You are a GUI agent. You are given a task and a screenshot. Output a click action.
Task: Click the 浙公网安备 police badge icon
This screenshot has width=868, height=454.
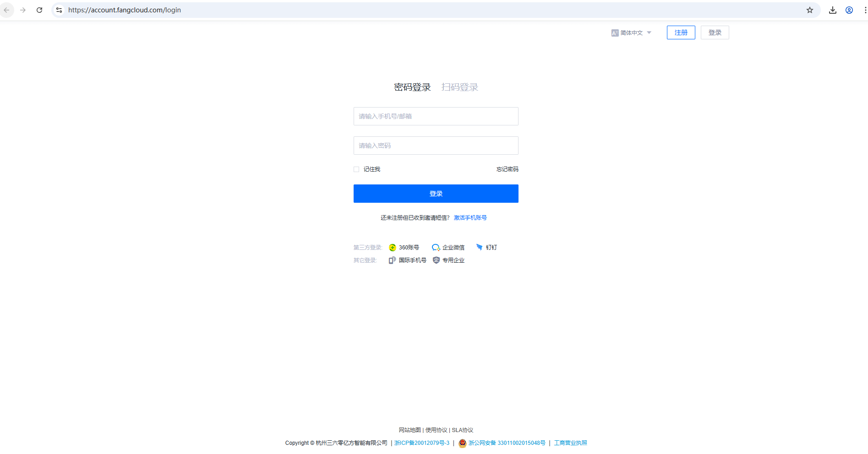coord(462,443)
